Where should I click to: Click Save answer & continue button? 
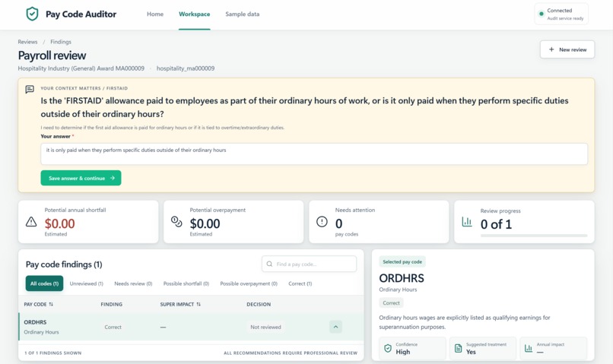click(81, 178)
